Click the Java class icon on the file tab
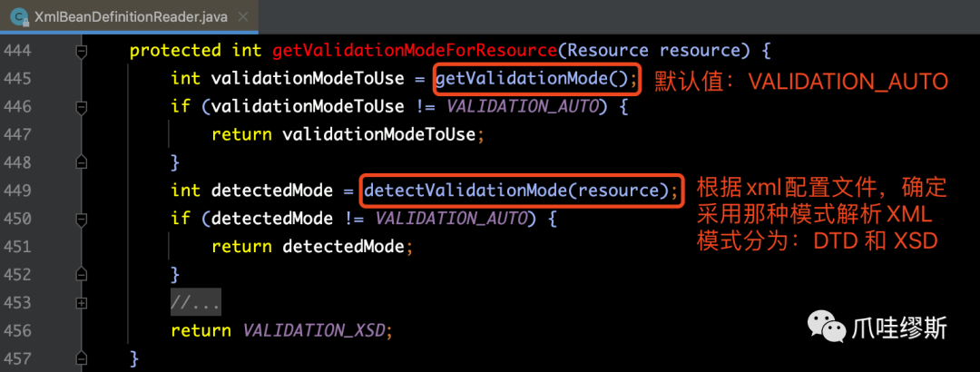Screen dimensions: 980x372 coord(18,17)
